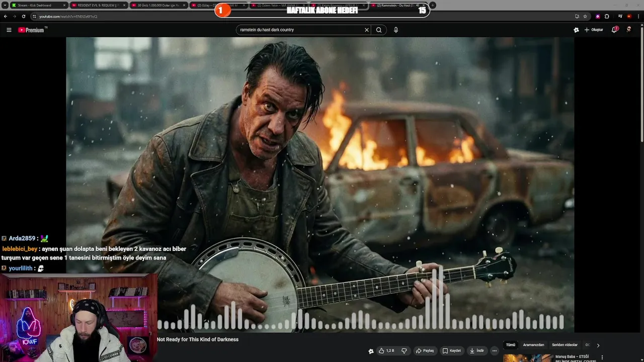Click chat username yourlilith

coord(21,268)
